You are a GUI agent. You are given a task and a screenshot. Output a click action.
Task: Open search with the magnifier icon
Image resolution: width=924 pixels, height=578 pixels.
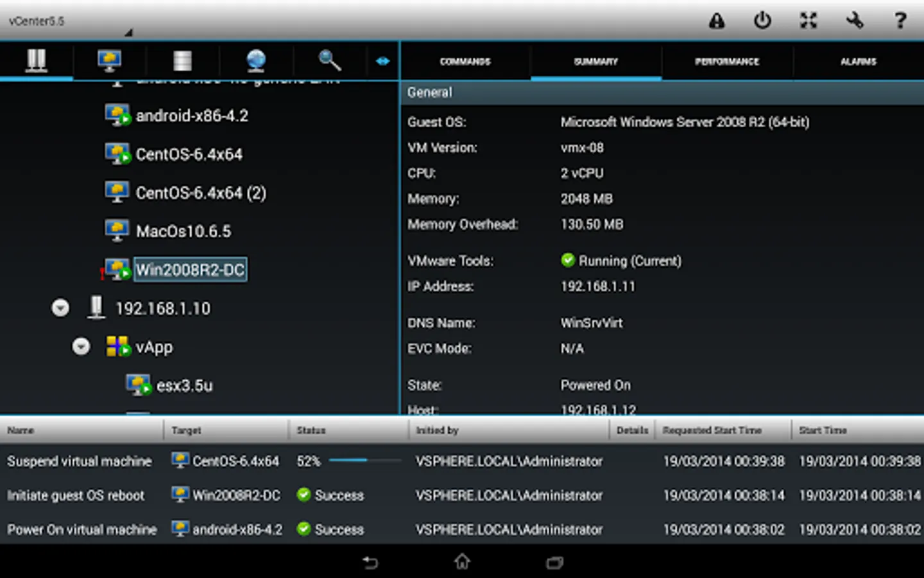click(x=330, y=60)
